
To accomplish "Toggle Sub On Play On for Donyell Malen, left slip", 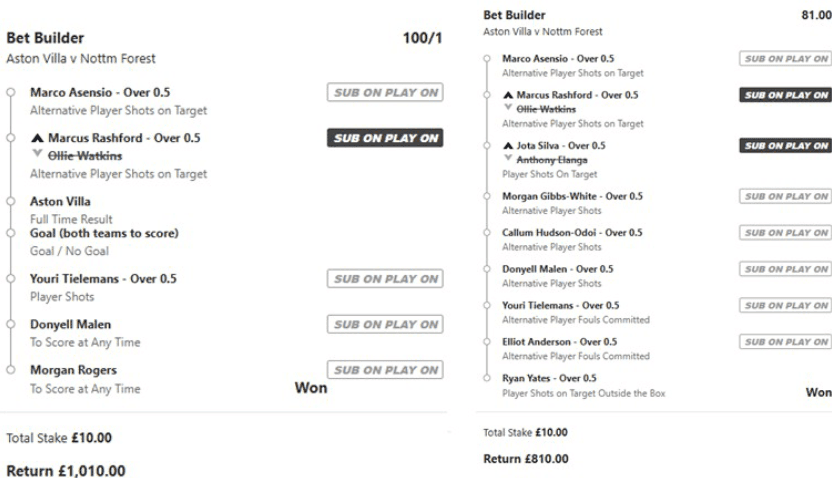I will (384, 325).
